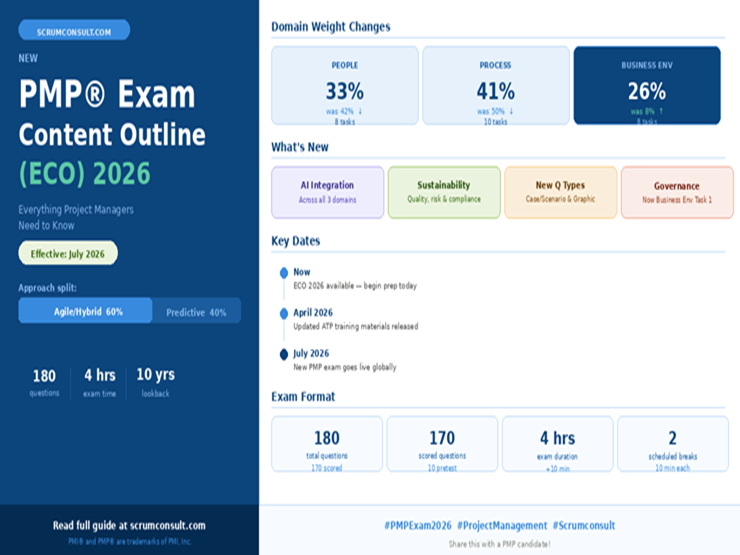This screenshot has height=555, width=740.
Task: Select the Agile/Hybrid 60% bar segment
Action: 85,311
